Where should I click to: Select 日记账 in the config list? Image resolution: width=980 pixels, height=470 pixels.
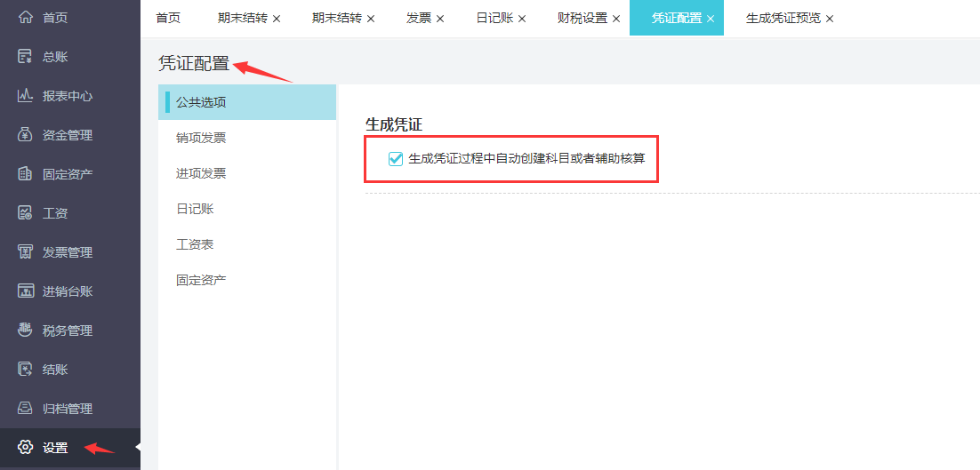tap(247, 209)
